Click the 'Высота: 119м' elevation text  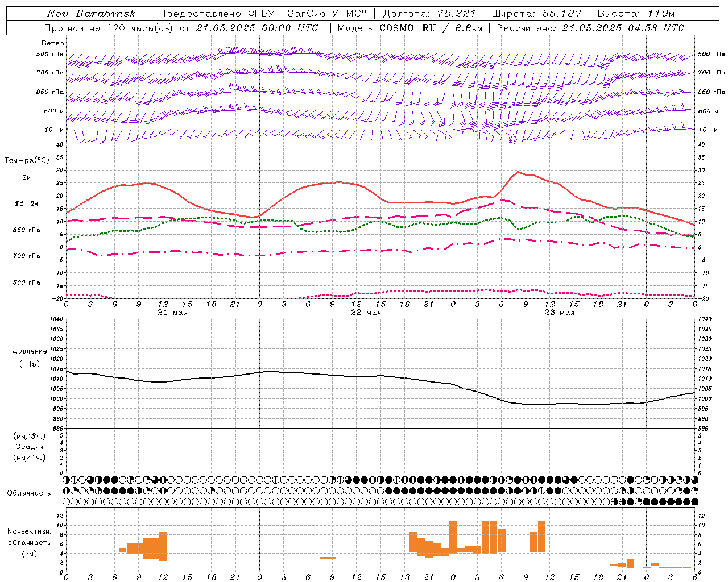coord(636,14)
